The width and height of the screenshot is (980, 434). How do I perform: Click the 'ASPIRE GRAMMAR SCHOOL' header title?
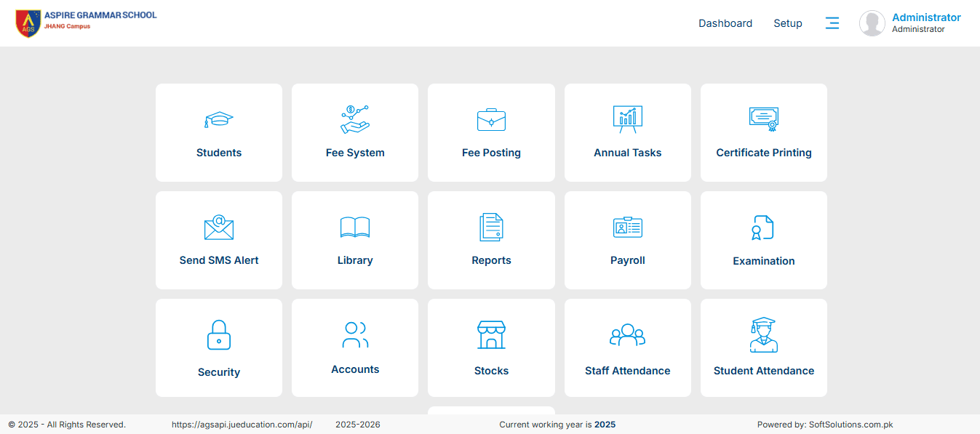point(100,15)
